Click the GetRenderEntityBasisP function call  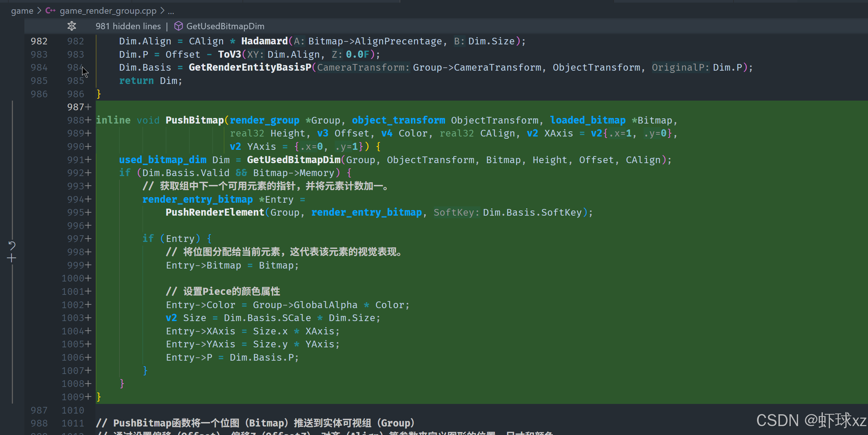[250, 67]
